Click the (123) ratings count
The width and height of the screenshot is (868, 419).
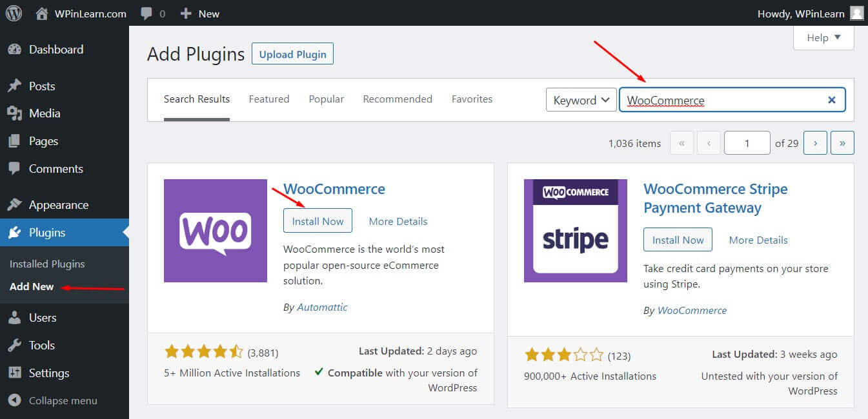pos(619,356)
